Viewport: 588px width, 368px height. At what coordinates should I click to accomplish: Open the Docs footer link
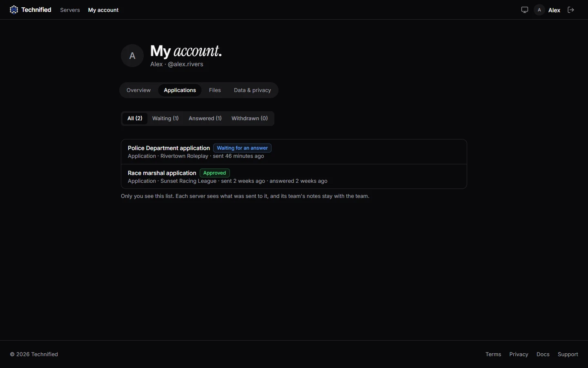point(543,354)
